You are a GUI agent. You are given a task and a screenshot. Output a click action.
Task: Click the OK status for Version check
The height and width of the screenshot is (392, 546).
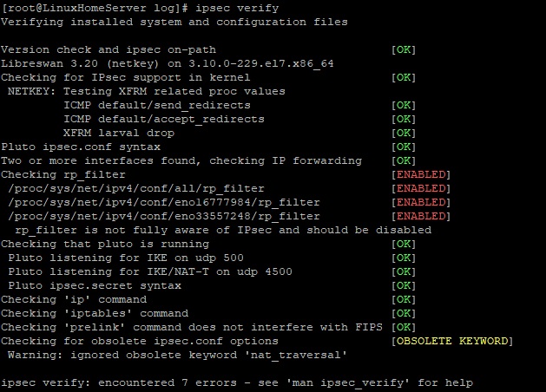[x=404, y=49]
